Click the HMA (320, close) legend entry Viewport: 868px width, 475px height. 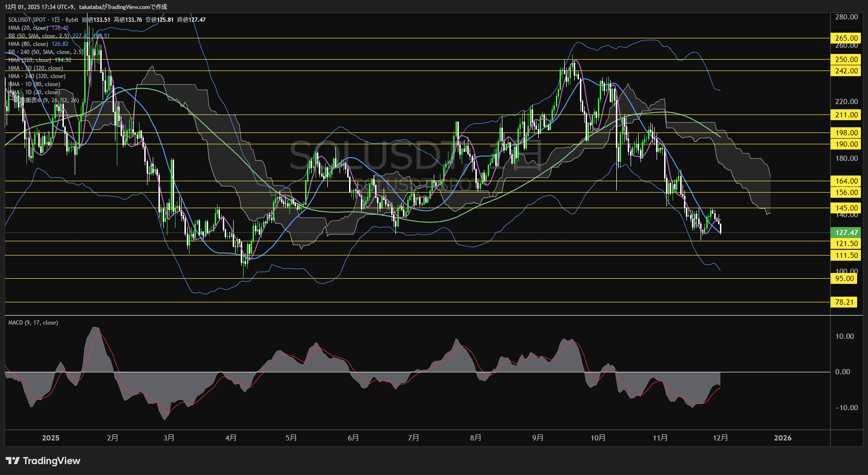(29, 60)
